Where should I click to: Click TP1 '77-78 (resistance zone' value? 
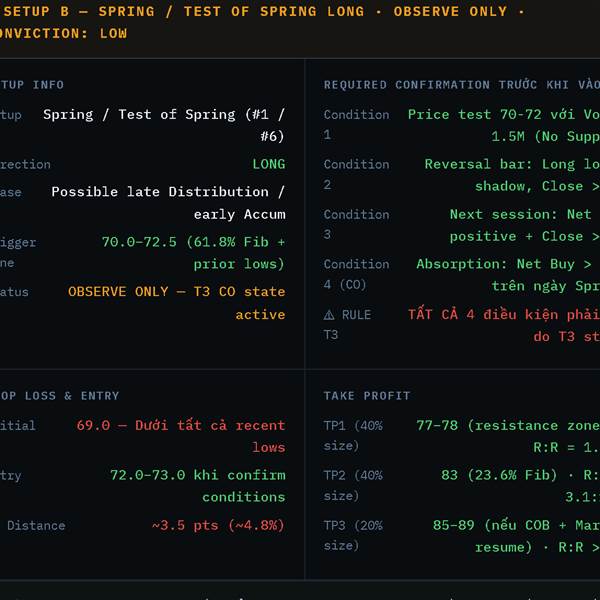click(x=508, y=436)
